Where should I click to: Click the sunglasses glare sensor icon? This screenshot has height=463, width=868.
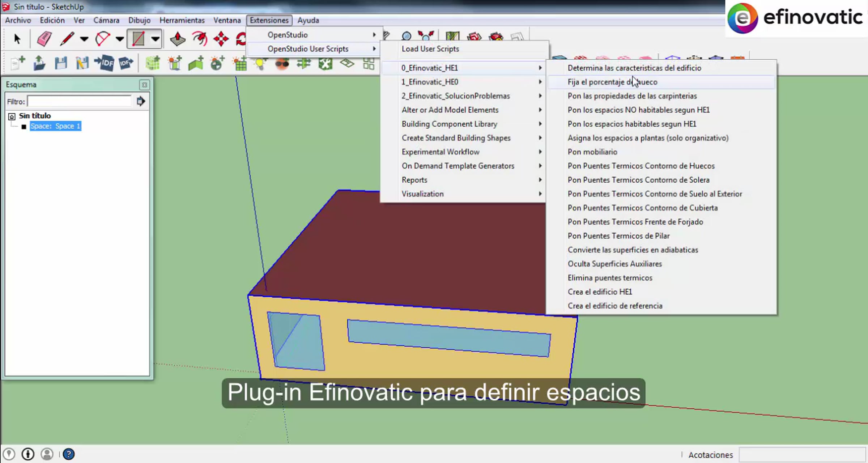point(282,64)
